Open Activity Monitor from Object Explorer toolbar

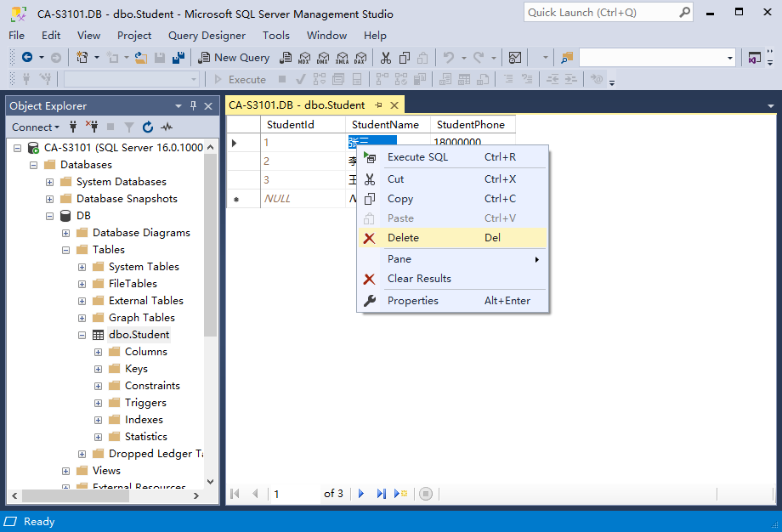[167, 127]
